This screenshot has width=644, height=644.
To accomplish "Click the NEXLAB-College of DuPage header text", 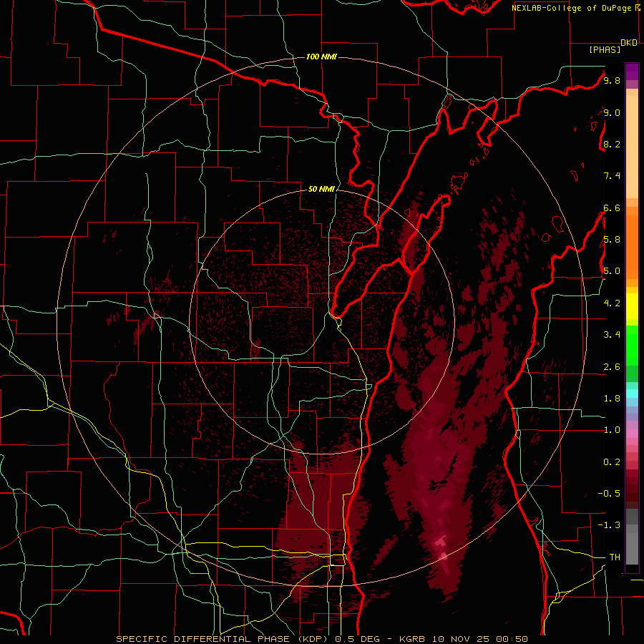I will click(x=571, y=8).
